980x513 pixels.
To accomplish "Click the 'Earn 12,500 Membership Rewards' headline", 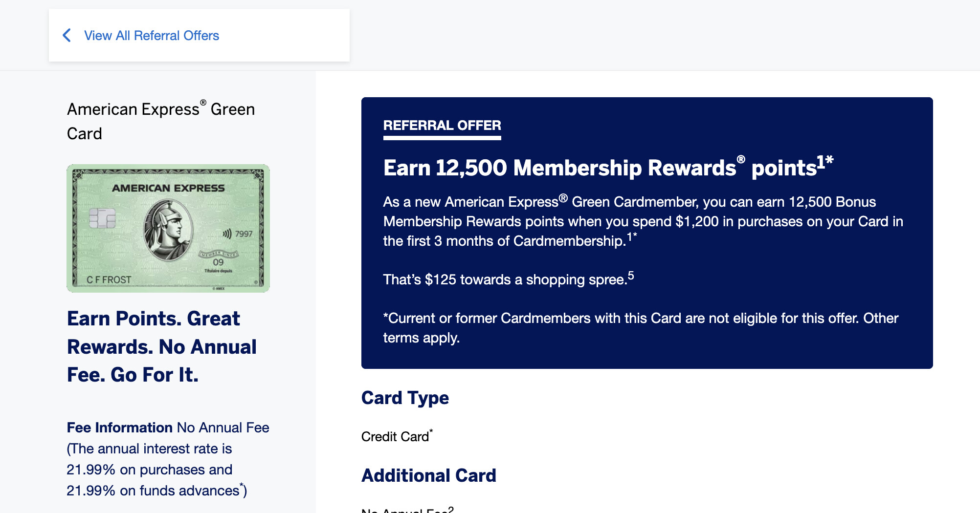I will click(x=609, y=167).
